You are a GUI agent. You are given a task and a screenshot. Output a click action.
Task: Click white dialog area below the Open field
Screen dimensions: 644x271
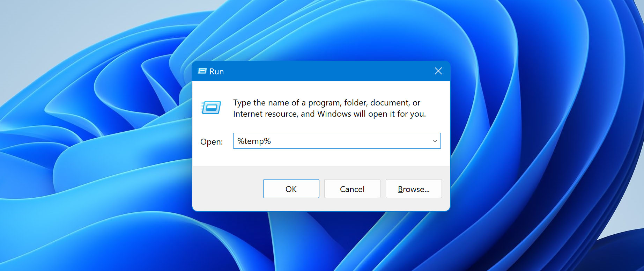321,157
